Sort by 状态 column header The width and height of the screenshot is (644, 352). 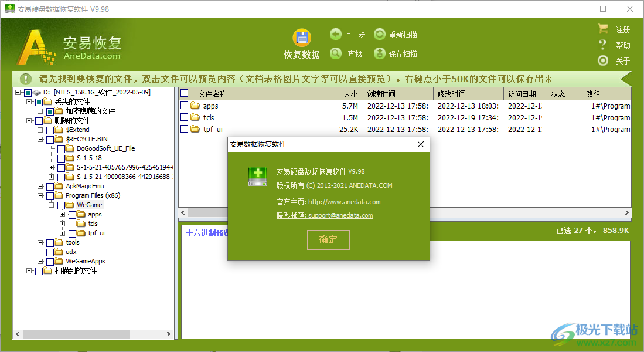(x=564, y=94)
